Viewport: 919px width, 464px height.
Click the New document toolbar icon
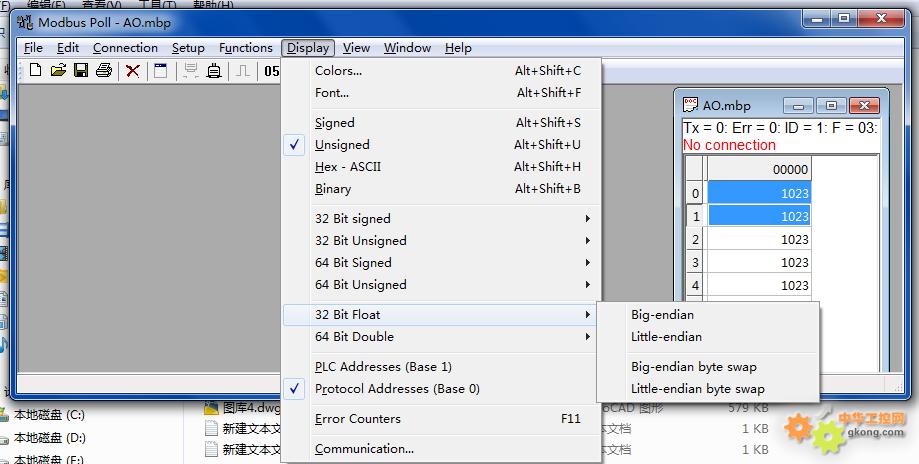[35, 71]
